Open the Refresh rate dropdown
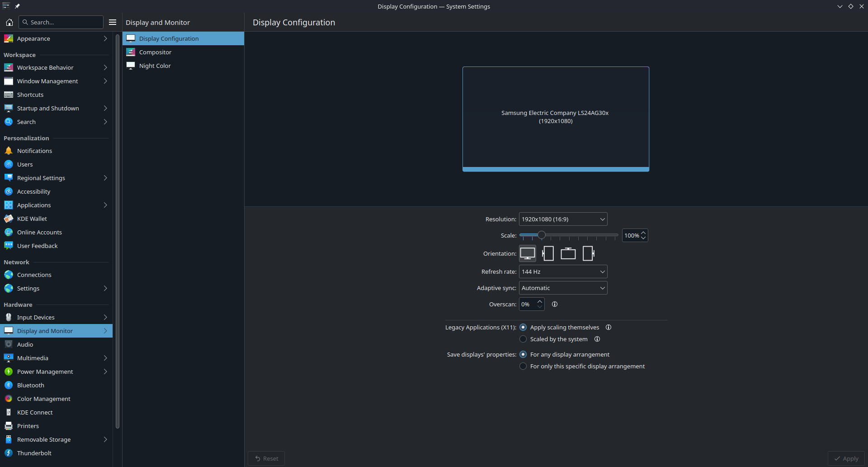 [563, 272]
